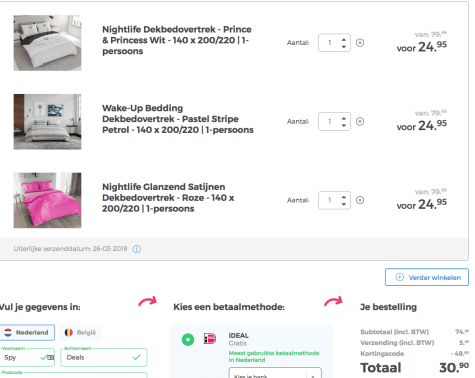Image resolution: width=475 pixels, height=378 pixels.
Task: Click 'Subtotaal (incl. BTW)' line
Action: coord(394,332)
